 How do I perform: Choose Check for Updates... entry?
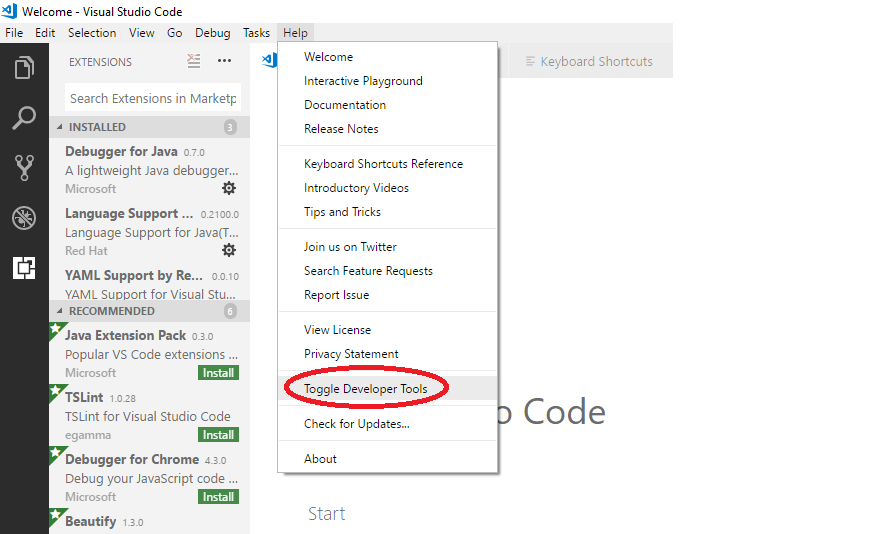pos(388,424)
